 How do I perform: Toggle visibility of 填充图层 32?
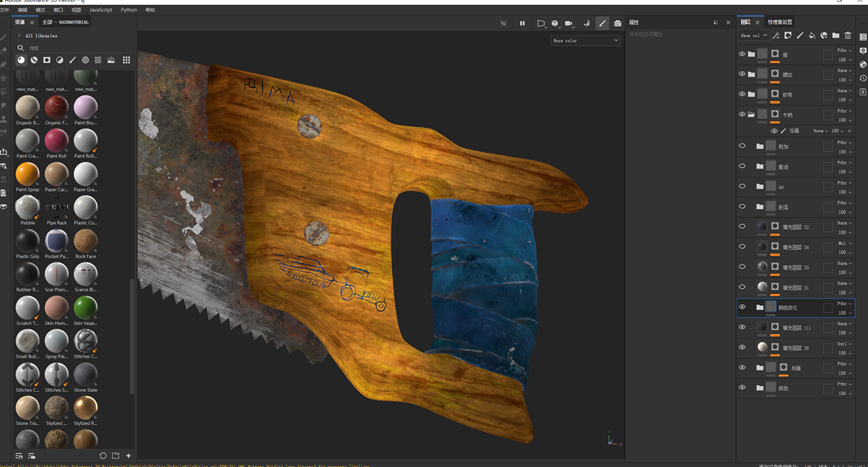[742, 227]
